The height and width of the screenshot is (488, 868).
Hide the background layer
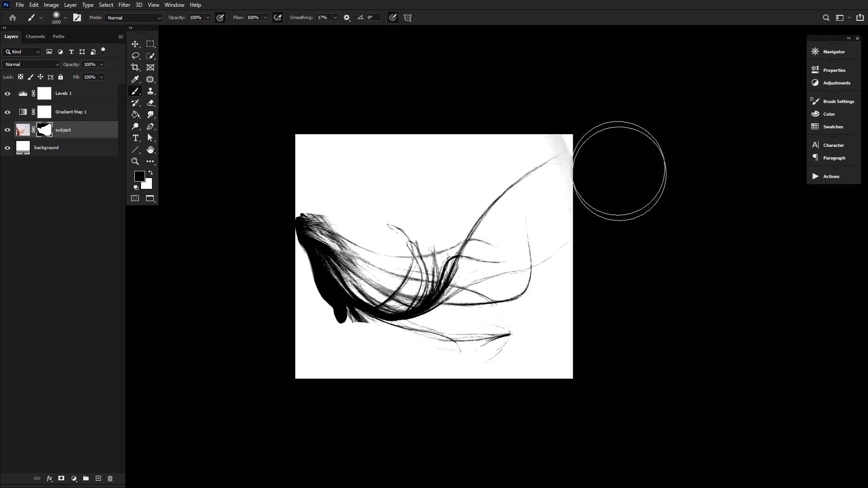7,147
